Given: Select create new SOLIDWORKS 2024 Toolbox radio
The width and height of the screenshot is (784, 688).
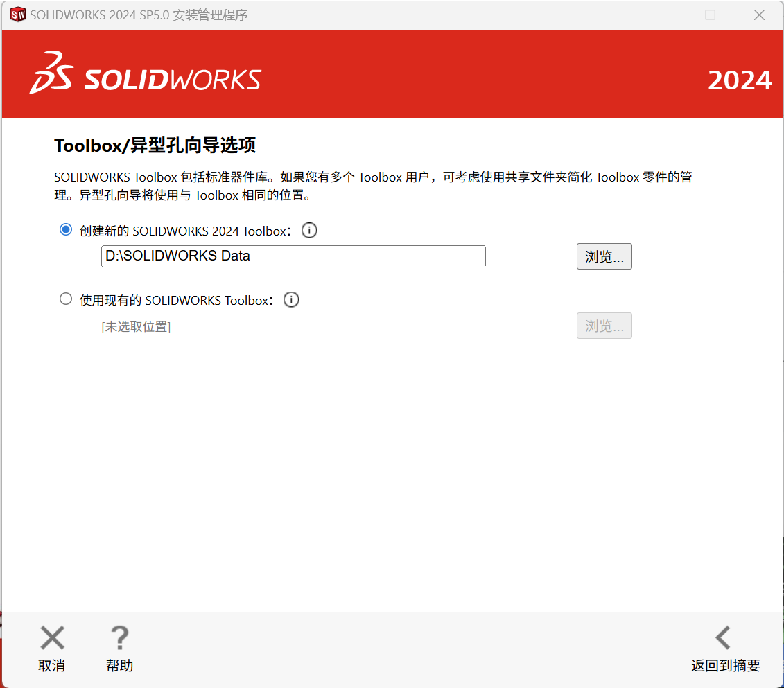Looking at the screenshot, I should [x=65, y=230].
